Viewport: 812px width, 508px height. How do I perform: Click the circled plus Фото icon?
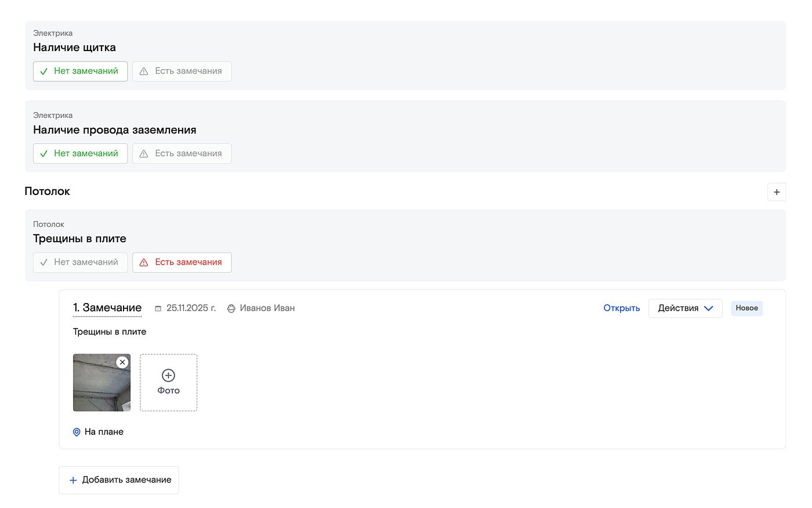click(x=168, y=376)
